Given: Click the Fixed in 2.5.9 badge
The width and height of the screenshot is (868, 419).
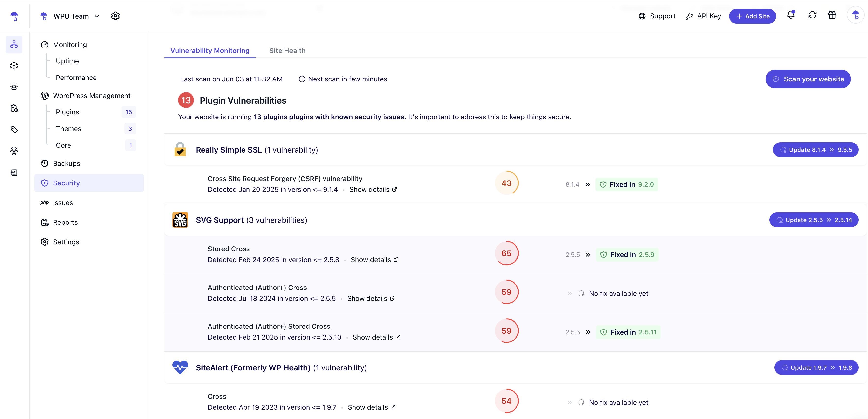Looking at the screenshot, I should pyautogui.click(x=627, y=255).
